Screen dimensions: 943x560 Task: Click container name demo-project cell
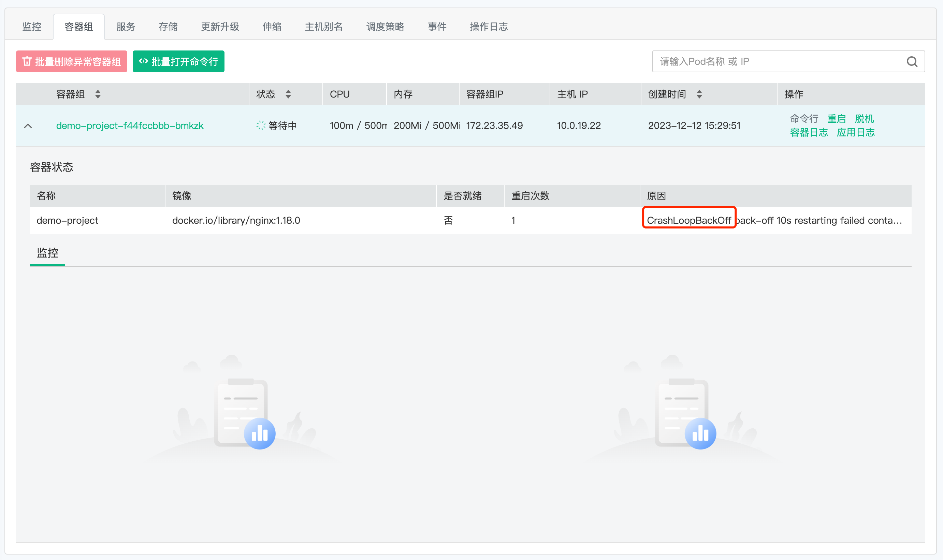point(67,220)
